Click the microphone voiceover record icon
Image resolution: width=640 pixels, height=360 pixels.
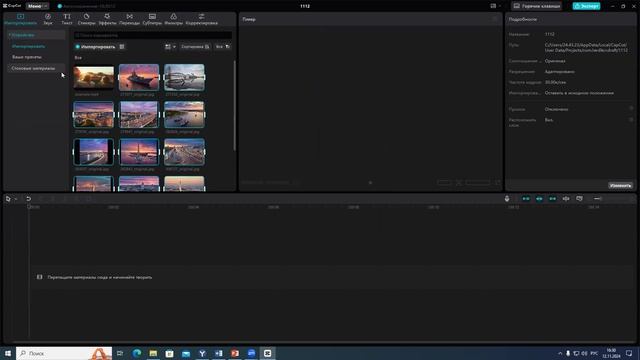(507, 199)
